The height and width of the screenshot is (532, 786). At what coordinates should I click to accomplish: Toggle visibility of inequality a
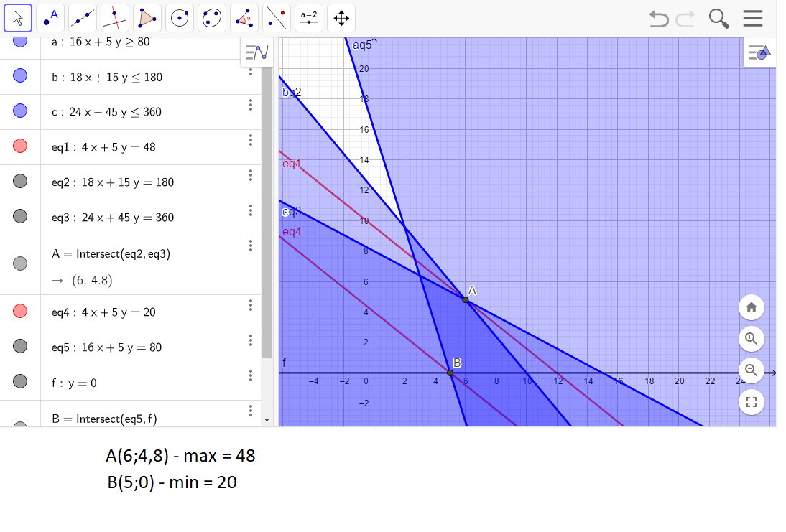click(20, 42)
